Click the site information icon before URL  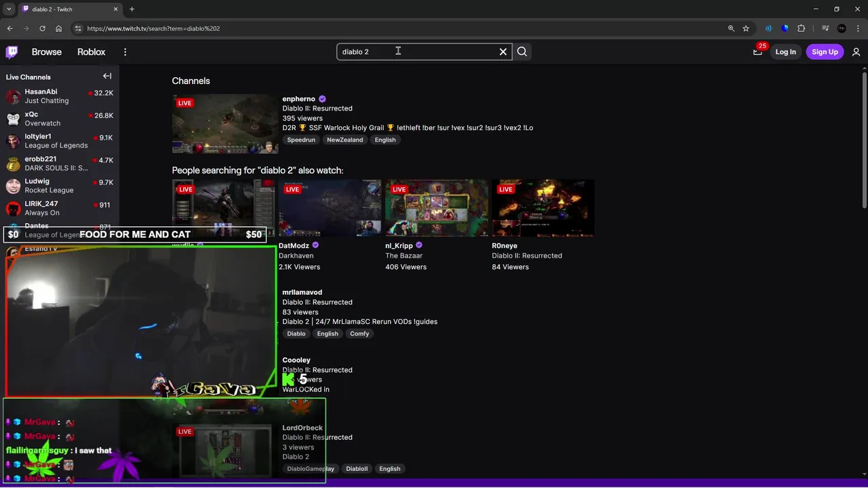[78, 28]
